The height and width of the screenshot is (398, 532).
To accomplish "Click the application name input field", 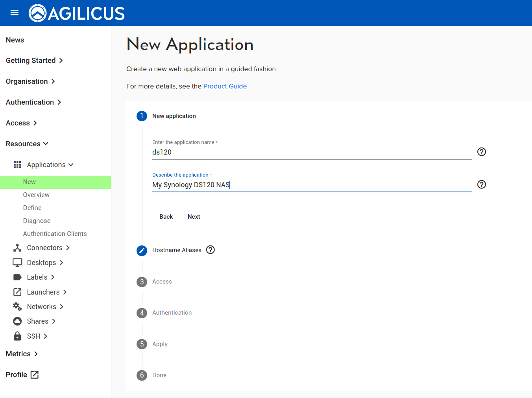I will click(x=312, y=152).
